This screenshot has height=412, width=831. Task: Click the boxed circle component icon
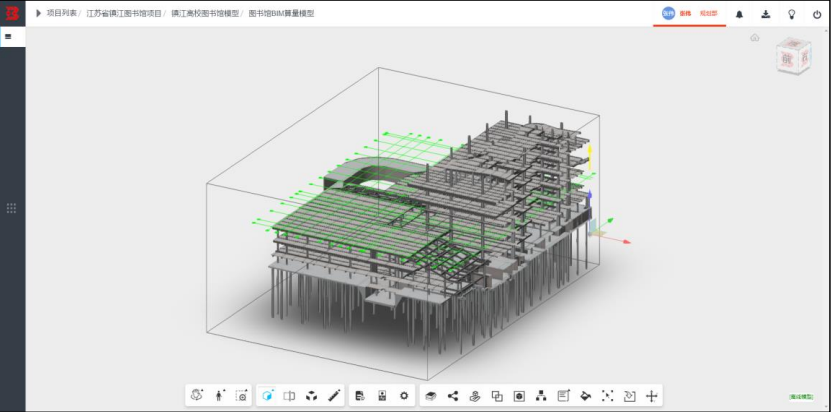[x=519, y=396]
